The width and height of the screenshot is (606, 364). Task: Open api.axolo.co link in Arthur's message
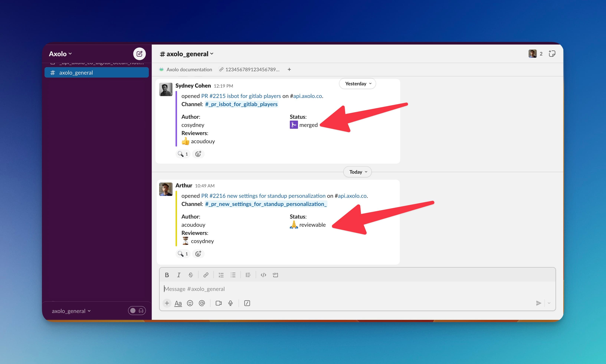352,196
